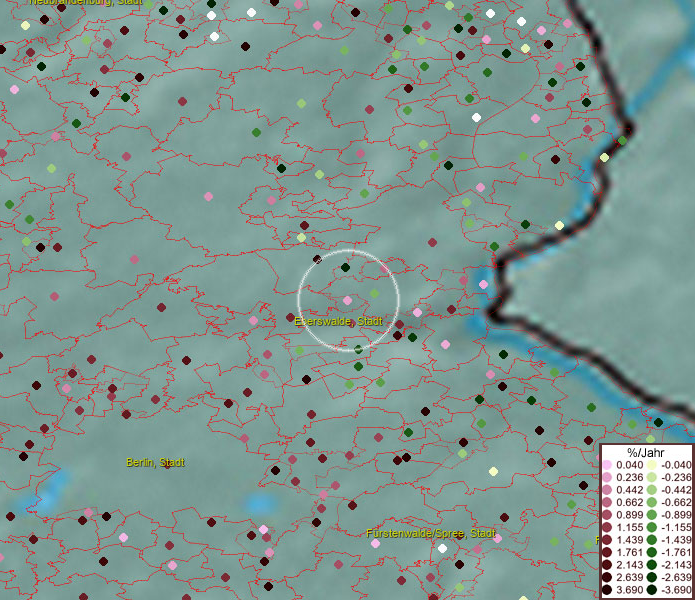
Task: Pick the 0.040 legend color dot
Action: tap(607, 465)
